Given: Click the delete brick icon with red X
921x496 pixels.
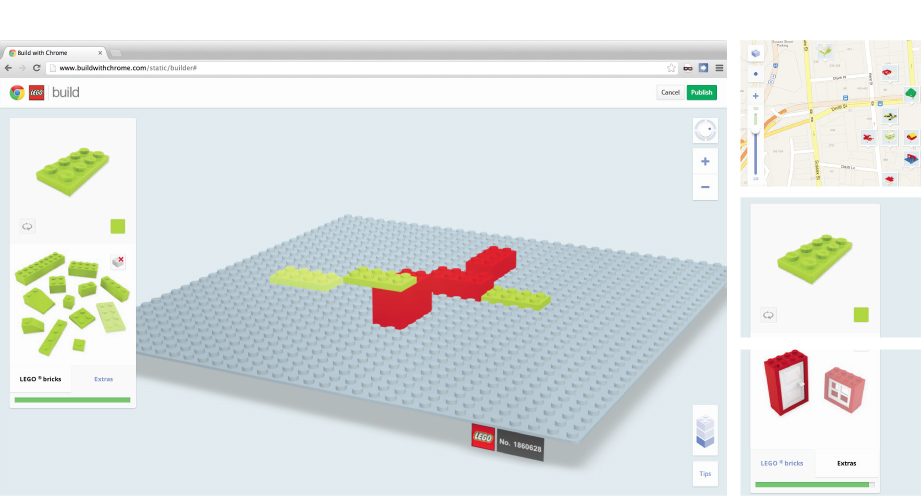Looking at the screenshot, I should pos(117,262).
